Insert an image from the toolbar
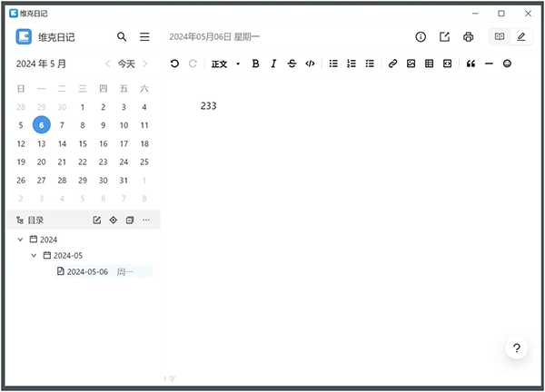 [411, 64]
